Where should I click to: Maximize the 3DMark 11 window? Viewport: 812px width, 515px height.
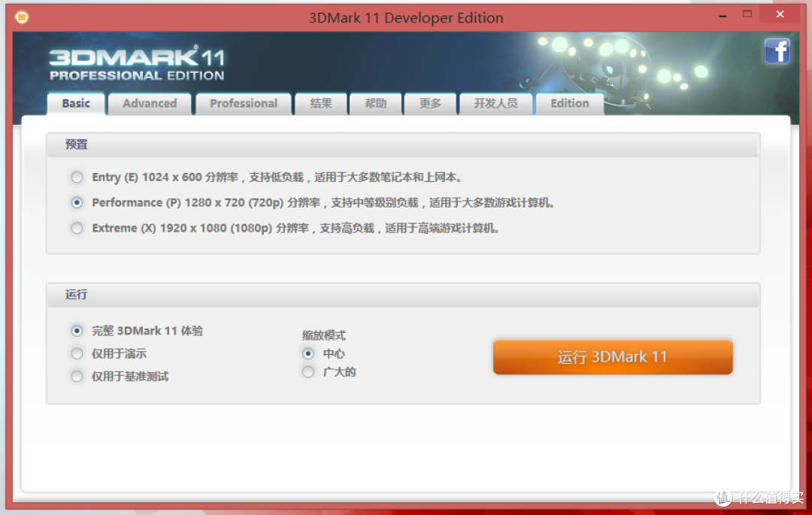[x=747, y=14]
